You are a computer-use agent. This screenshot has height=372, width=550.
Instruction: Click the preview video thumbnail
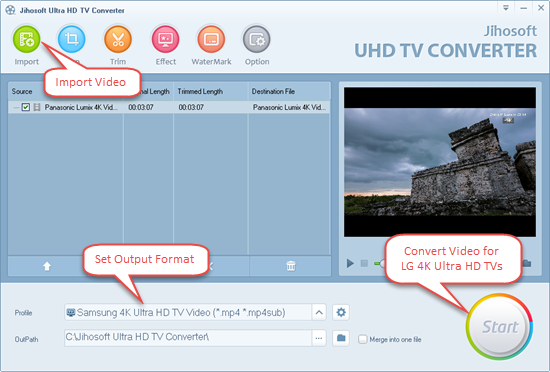pos(440,162)
